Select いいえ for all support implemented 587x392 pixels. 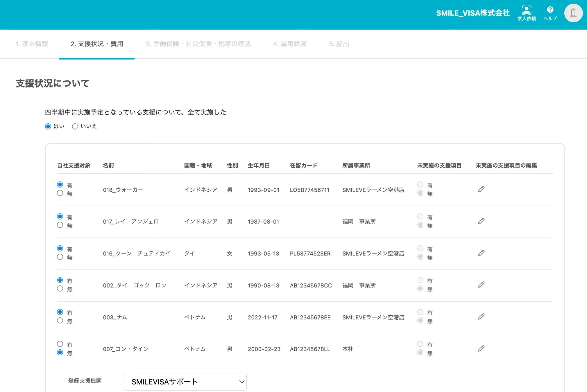75,127
